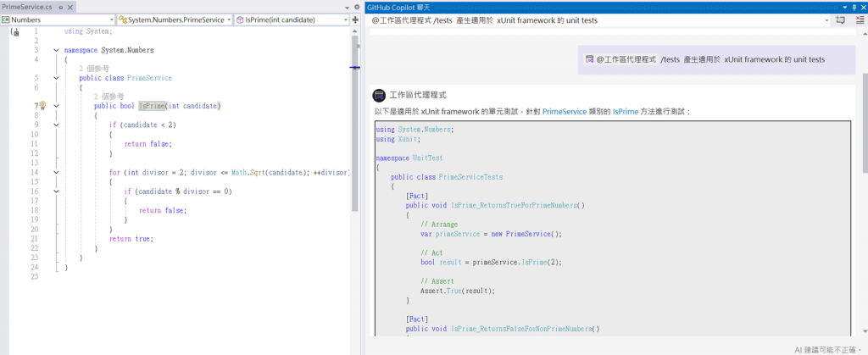Collapse the namespace System.Numbers block
This screenshot has width=868, height=355.
tap(57, 50)
